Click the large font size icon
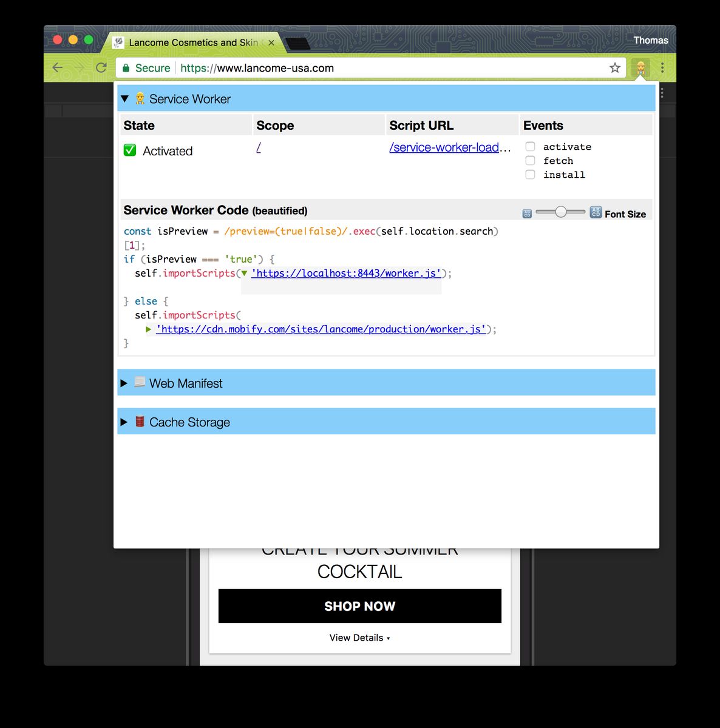The height and width of the screenshot is (728, 720). tap(596, 212)
